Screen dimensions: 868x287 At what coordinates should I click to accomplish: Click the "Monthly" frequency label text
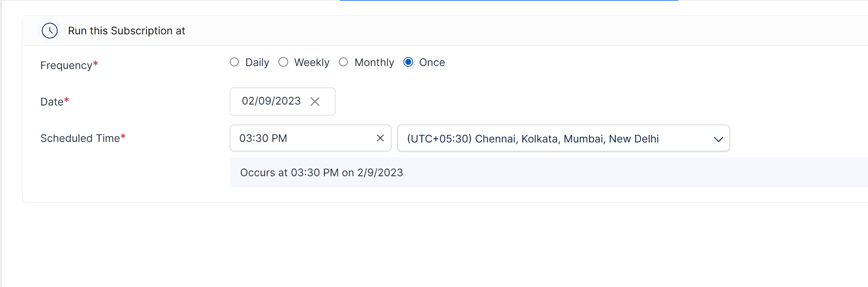tap(374, 63)
